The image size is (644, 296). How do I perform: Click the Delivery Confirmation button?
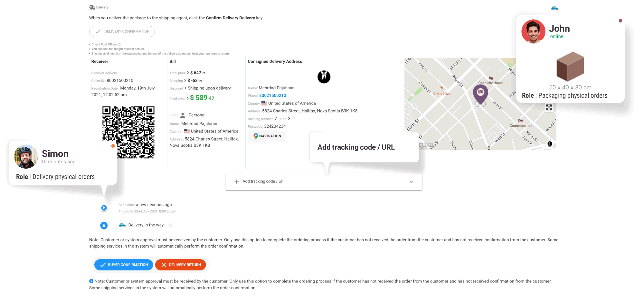[x=122, y=31]
